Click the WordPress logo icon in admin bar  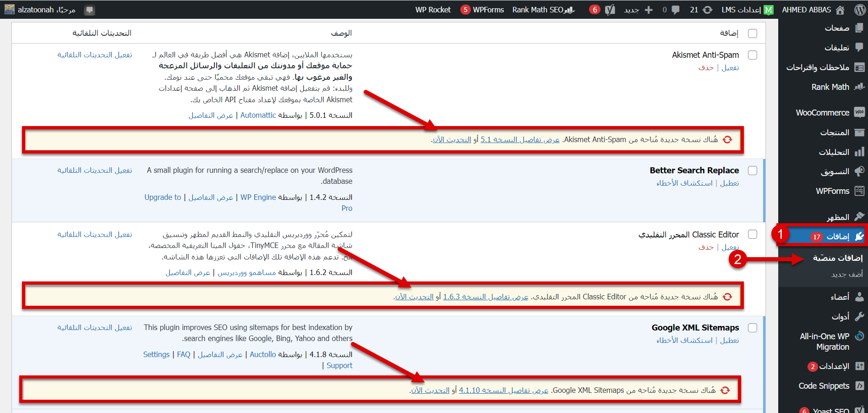(x=860, y=10)
